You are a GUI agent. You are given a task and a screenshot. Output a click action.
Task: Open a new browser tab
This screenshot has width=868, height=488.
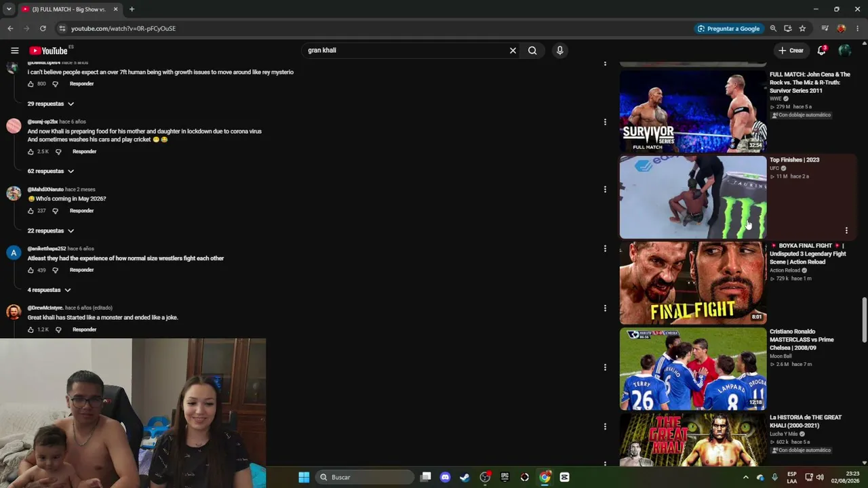pyautogui.click(x=132, y=9)
